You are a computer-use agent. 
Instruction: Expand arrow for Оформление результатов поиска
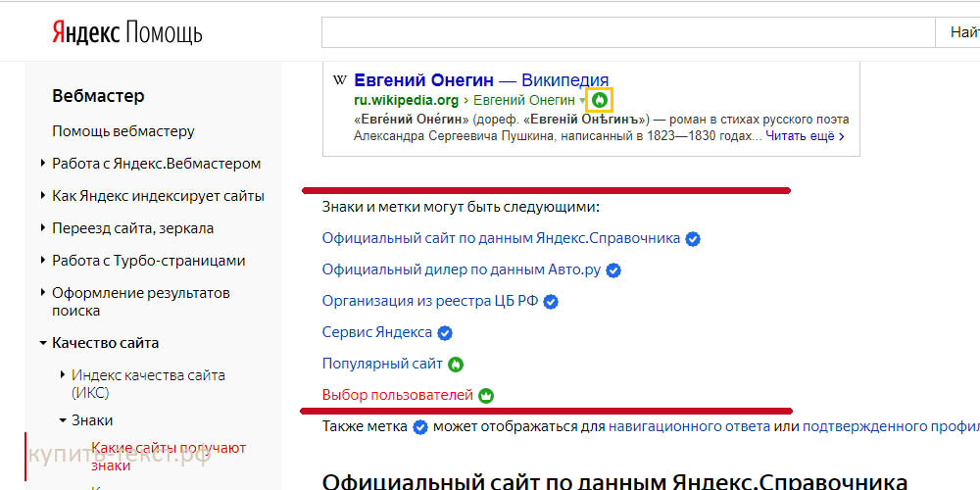pos(42,292)
